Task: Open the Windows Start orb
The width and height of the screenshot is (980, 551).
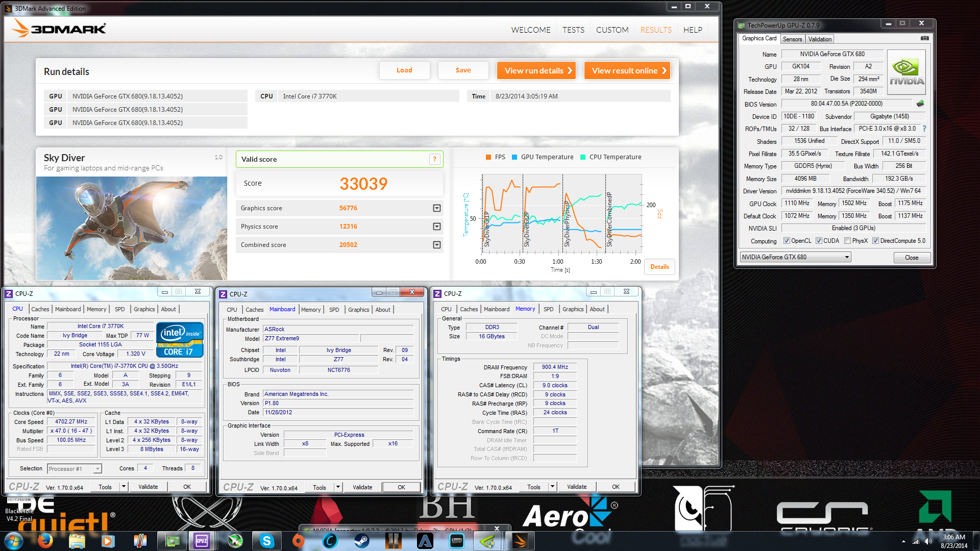Action: point(13,541)
